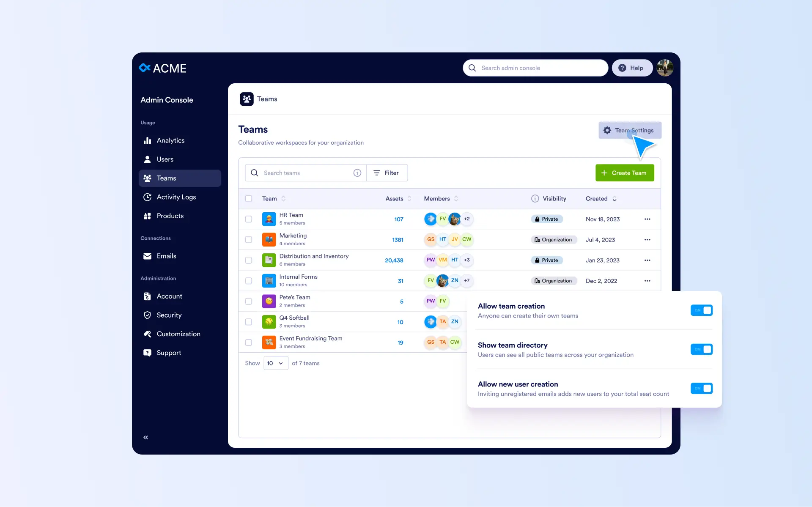Open Activity Logs in sidebar
The height and width of the screenshot is (507, 812).
pyautogui.click(x=176, y=197)
